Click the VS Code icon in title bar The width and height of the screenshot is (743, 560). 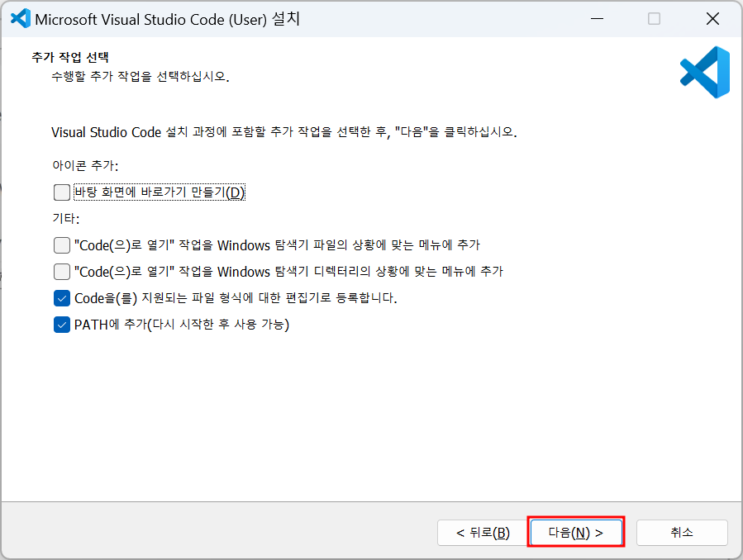click(21, 18)
